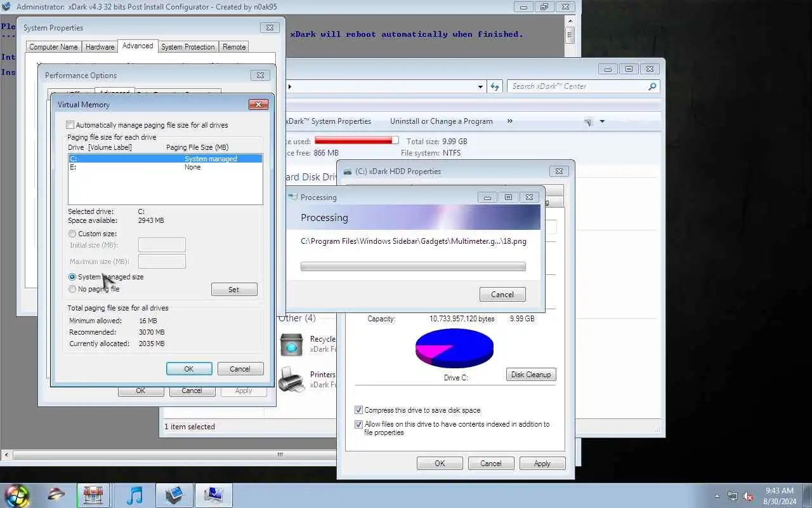Toggle Compress this drive to save space
The image size is (812, 508).
[x=359, y=410]
